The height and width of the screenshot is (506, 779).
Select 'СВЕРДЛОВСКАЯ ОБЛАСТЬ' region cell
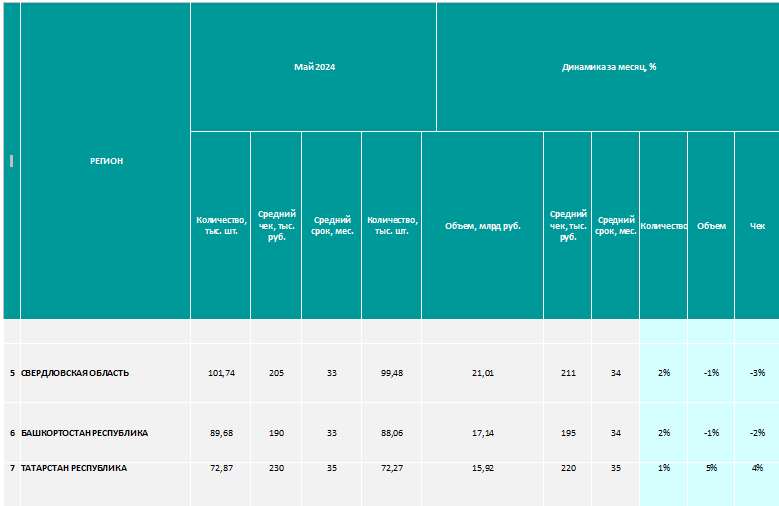pos(105,373)
